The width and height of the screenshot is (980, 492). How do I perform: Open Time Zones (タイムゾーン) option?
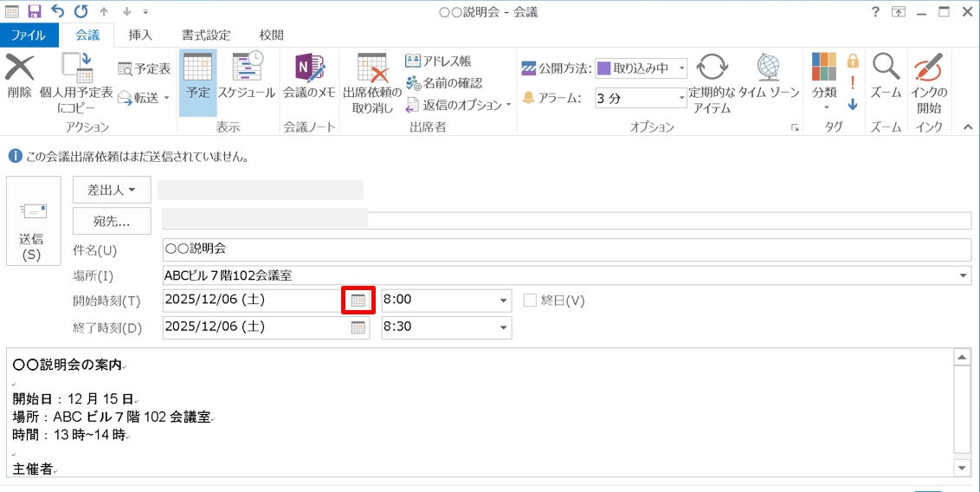pos(768,69)
